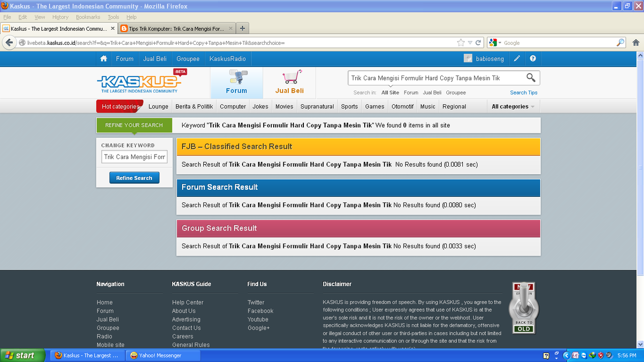Click the Forum Search Result header

point(358,187)
